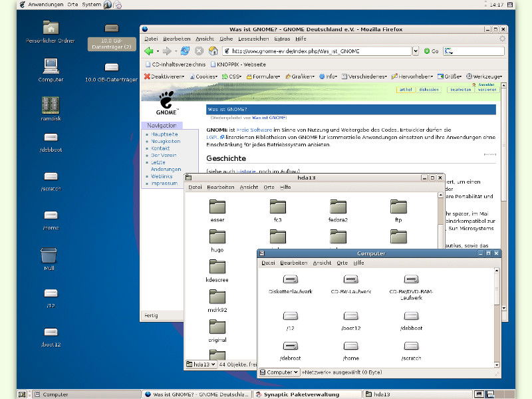Screen dimensions: 532x399
Task: Select /debroot drive in Computer window
Action: click(x=291, y=351)
